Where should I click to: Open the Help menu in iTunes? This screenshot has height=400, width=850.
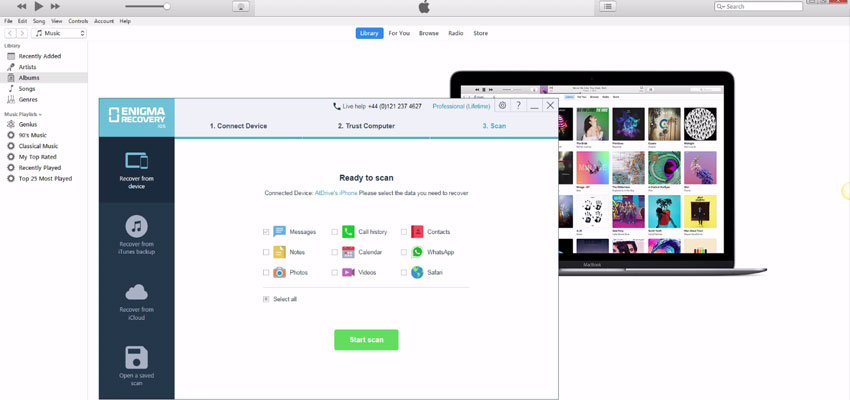point(125,21)
